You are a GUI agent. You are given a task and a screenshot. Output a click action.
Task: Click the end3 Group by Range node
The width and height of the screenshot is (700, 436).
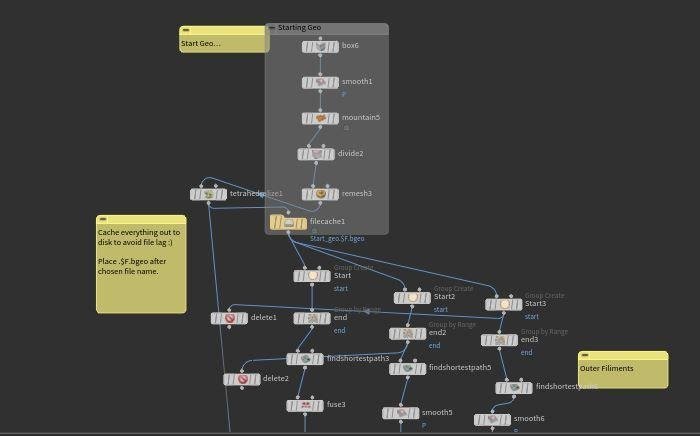[498, 340]
